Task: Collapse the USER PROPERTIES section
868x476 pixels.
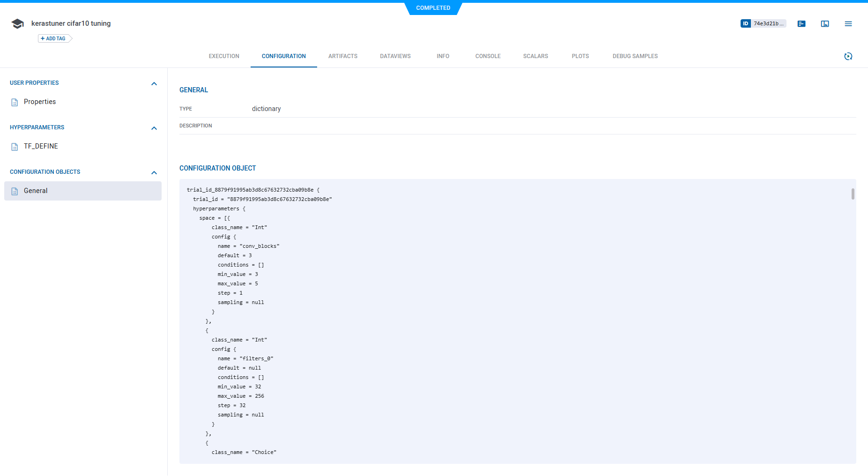Action: click(154, 83)
